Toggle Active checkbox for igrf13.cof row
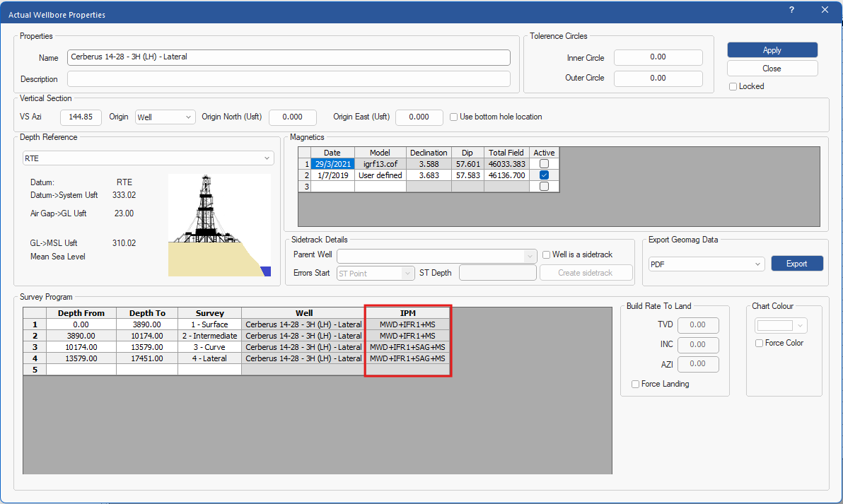This screenshot has height=504, width=843. click(x=544, y=164)
